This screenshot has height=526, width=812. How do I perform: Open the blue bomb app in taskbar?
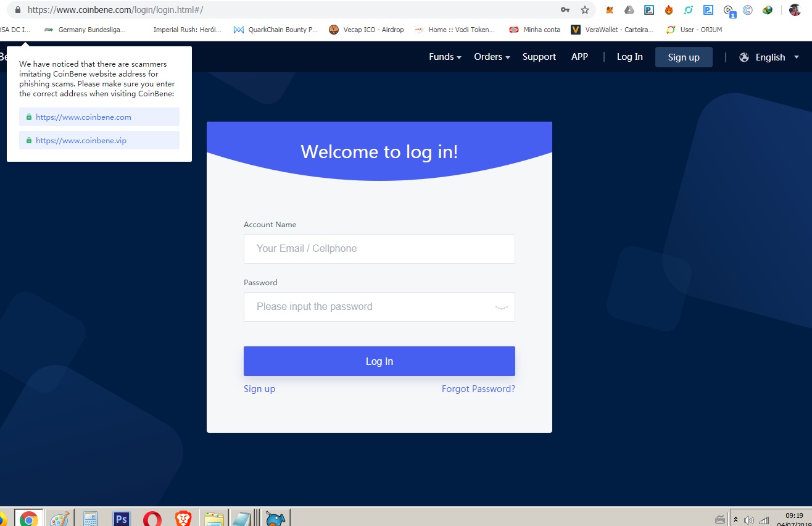point(276,519)
